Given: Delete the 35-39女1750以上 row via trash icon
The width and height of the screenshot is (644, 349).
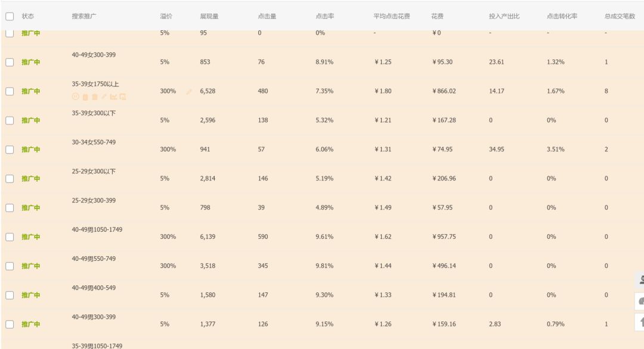Looking at the screenshot, I should (x=94, y=96).
